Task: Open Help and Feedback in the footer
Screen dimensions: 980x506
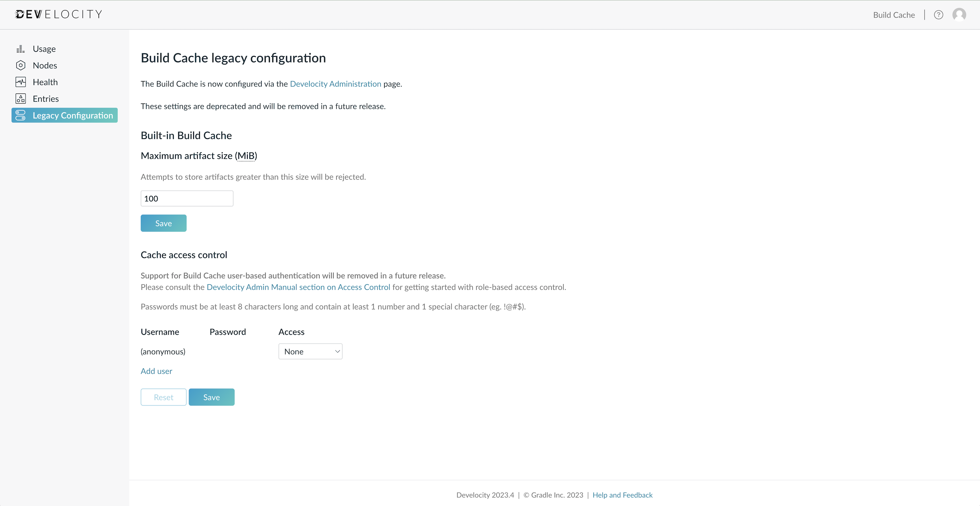Action: click(622, 494)
